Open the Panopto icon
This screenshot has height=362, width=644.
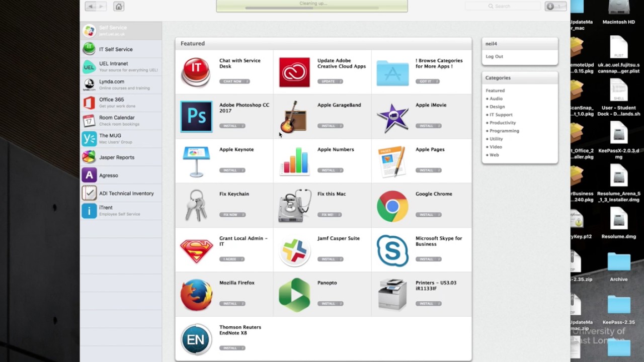(x=294, y=295)
